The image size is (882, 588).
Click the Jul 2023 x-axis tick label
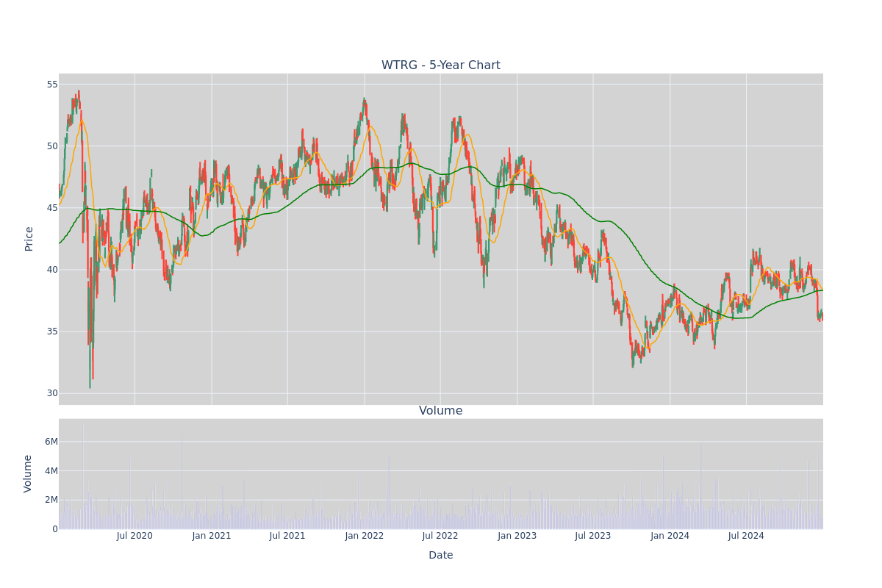(593, 536)
